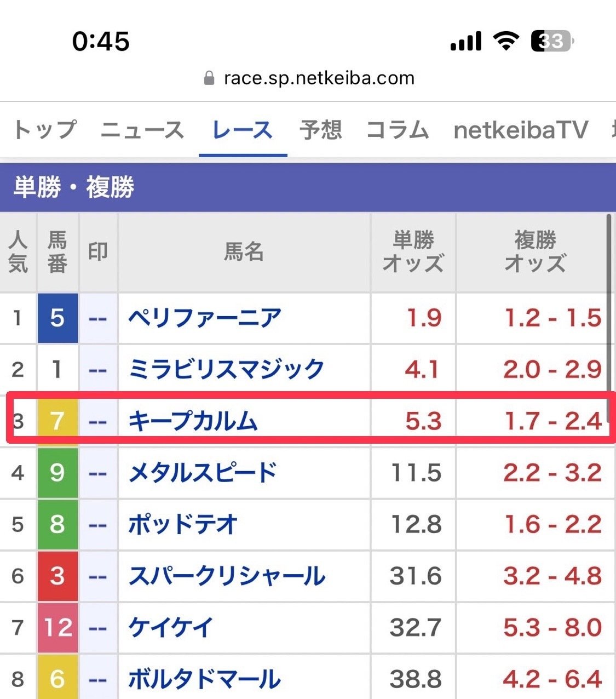Open horse page for ミラビリスマジック
The image size is (616, 699).
[x=226, y=369]
